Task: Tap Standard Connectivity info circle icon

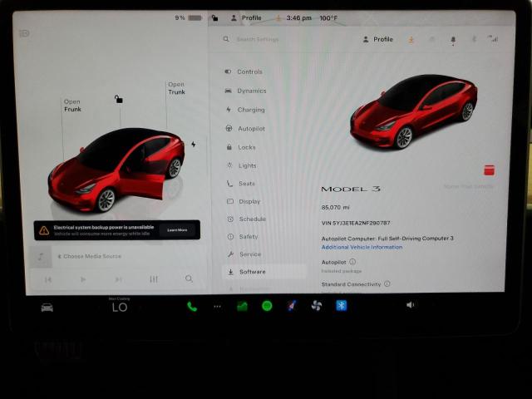Action: (x=387, y=283)
